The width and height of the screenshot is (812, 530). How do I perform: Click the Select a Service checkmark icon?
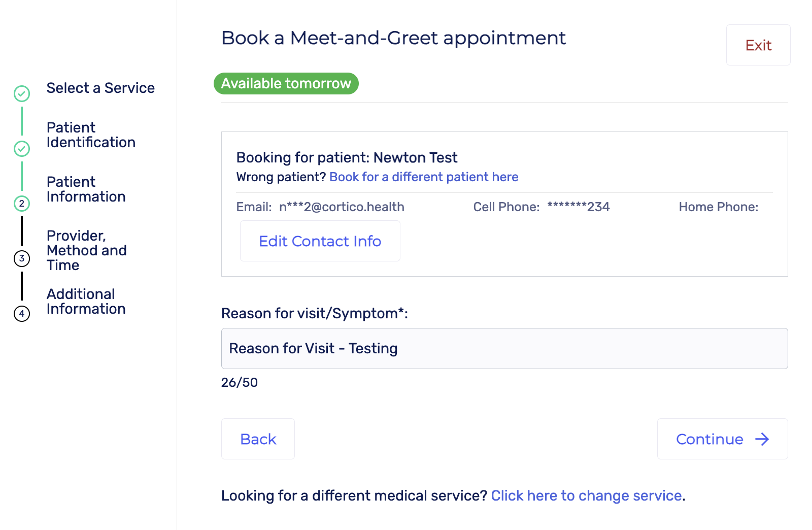(x=22, y=93)
